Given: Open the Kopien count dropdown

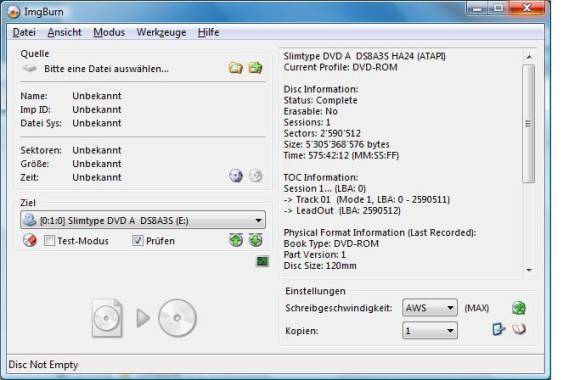Looking at the screenshot, I should coord(430,330).
